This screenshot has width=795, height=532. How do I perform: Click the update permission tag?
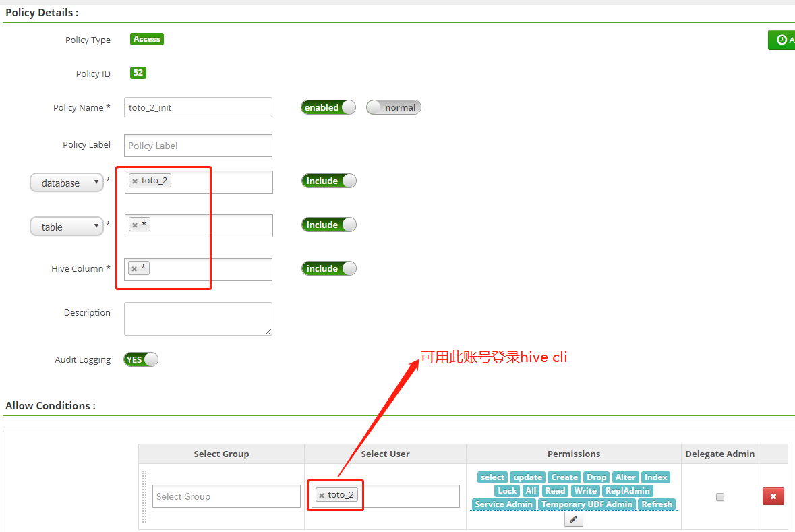tap(528, 477)
